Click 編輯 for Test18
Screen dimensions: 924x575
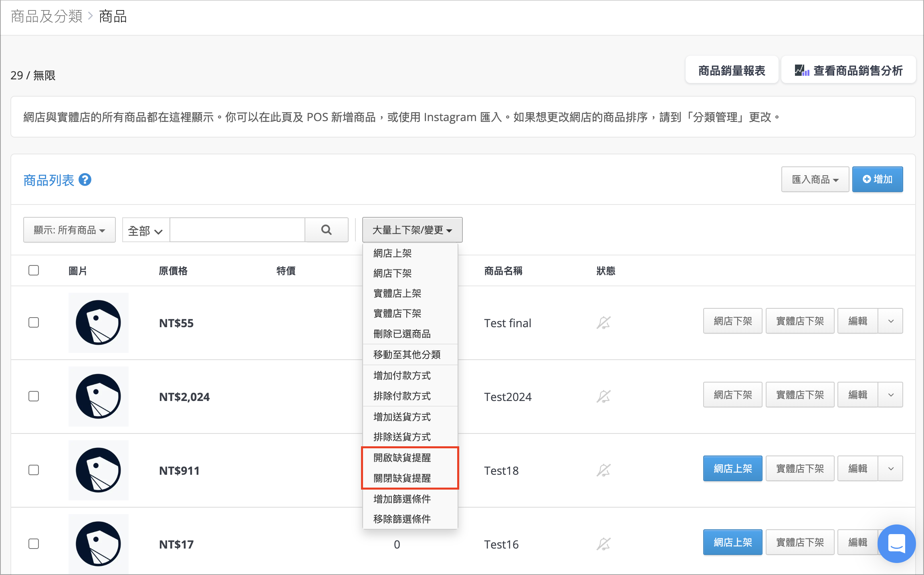[x=858, y=468]
